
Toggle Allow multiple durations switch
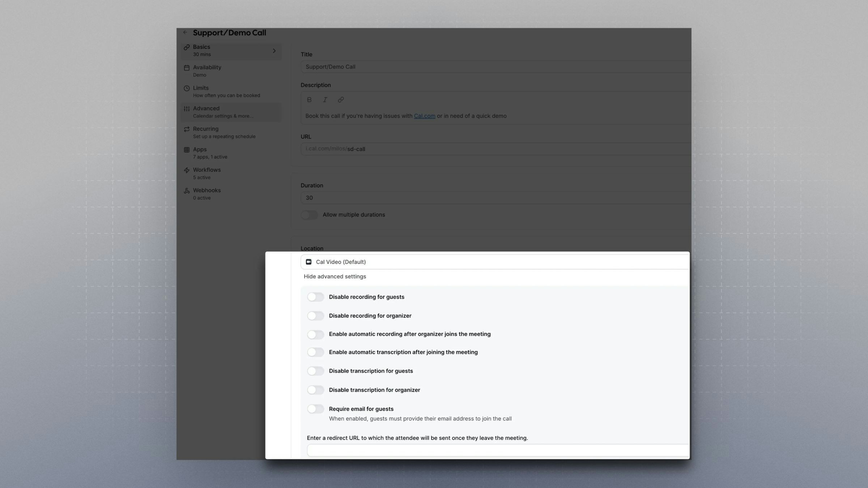coord(309,215)
